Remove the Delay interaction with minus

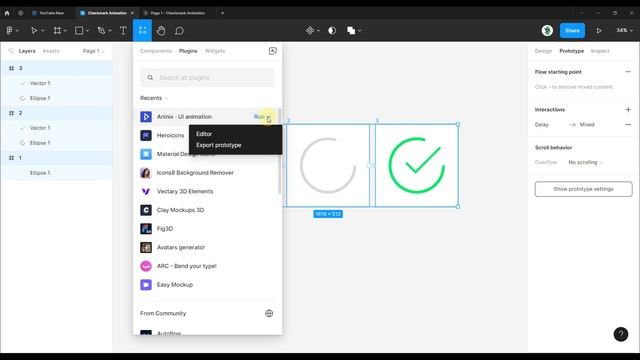point(628,124)
